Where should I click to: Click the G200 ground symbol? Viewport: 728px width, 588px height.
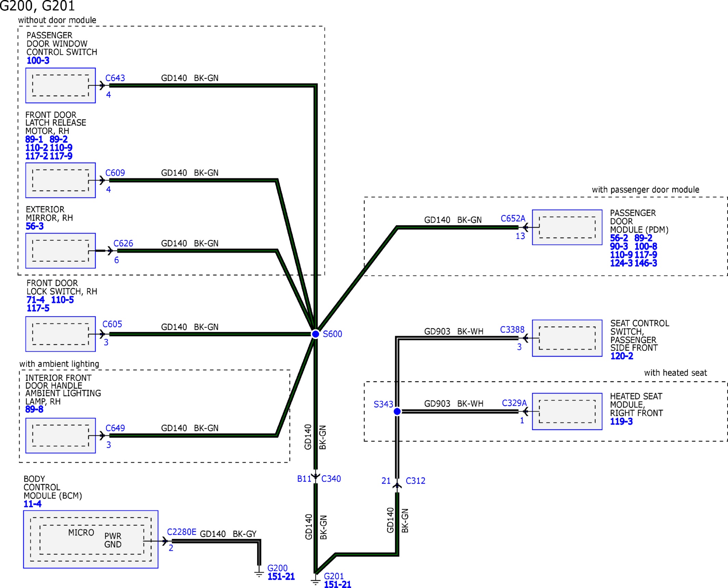(x=259, y=574)
